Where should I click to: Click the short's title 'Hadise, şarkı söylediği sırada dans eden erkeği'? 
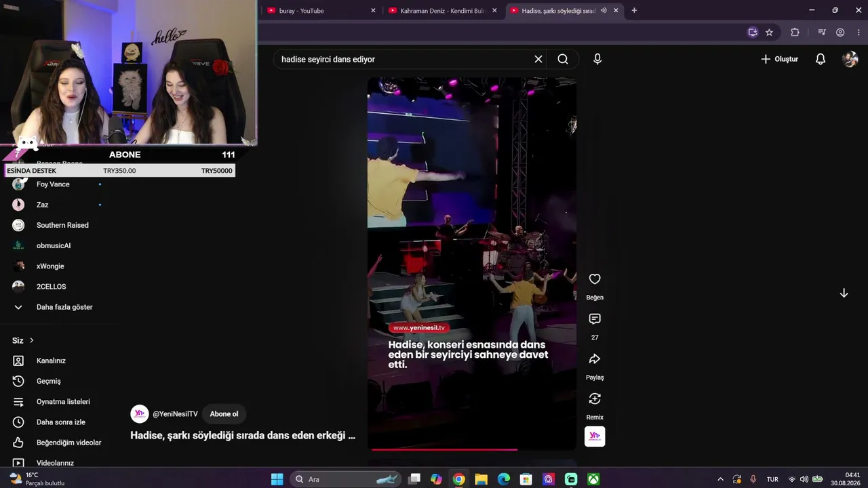coord(243,435)
